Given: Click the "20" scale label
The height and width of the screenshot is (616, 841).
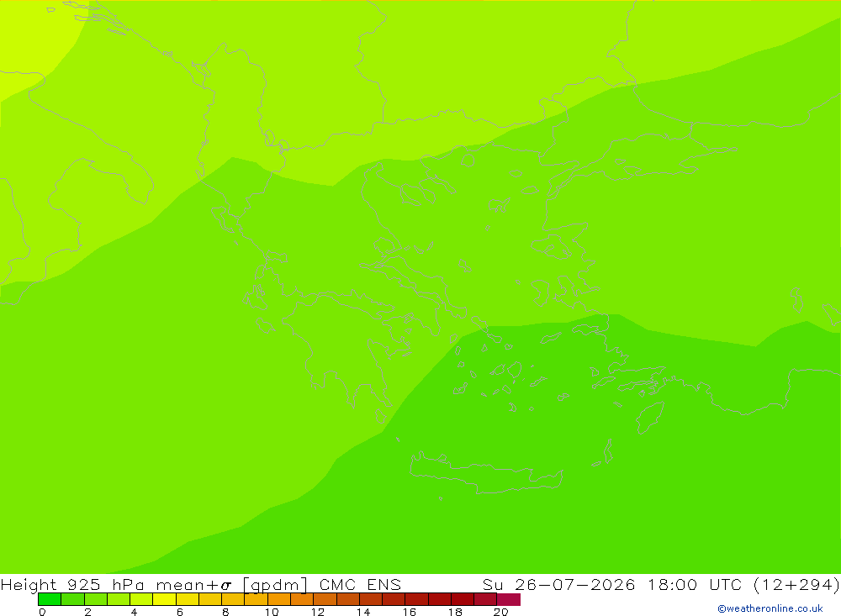Looking at the screenshot, I should pyautogui.click(x=501, y=612).
